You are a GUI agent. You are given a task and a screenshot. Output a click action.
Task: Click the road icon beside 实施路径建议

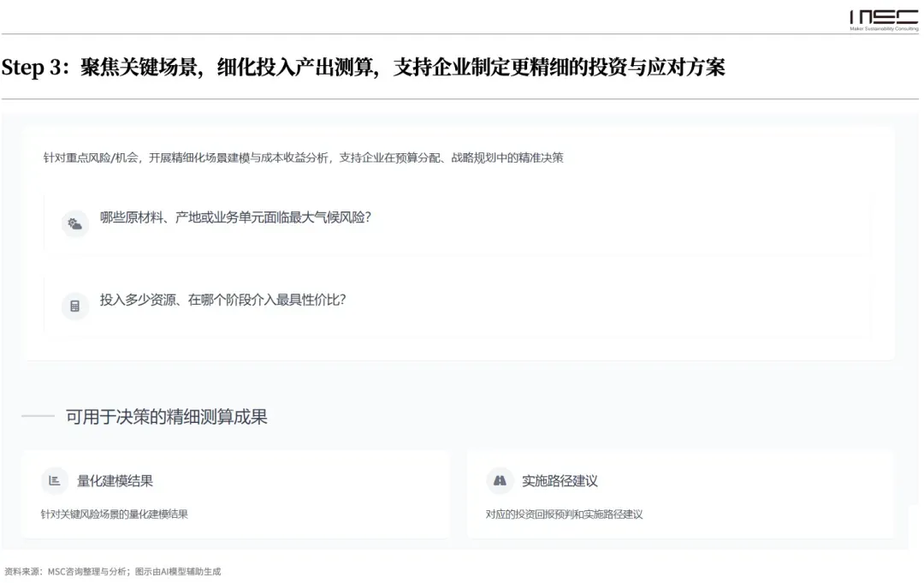click(x=500, y=481)
